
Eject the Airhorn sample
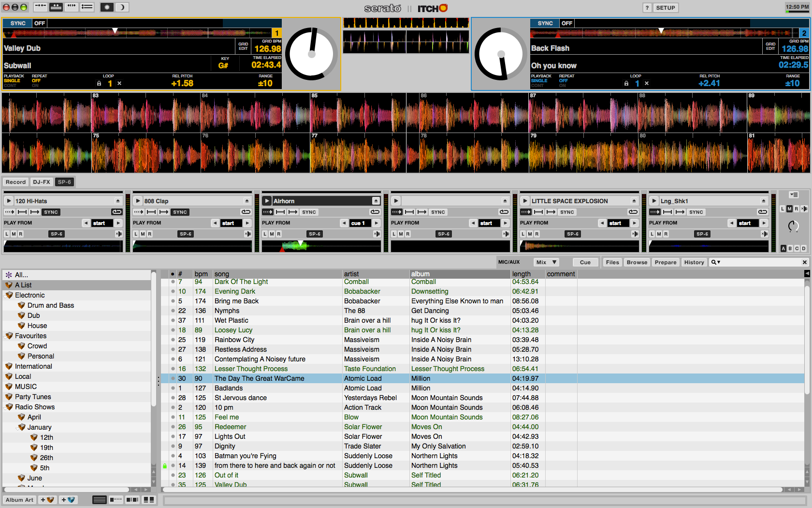(376, 201)
